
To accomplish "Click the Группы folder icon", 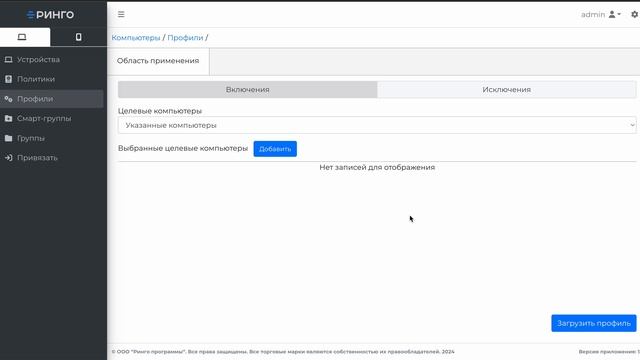I will point(8,138).
